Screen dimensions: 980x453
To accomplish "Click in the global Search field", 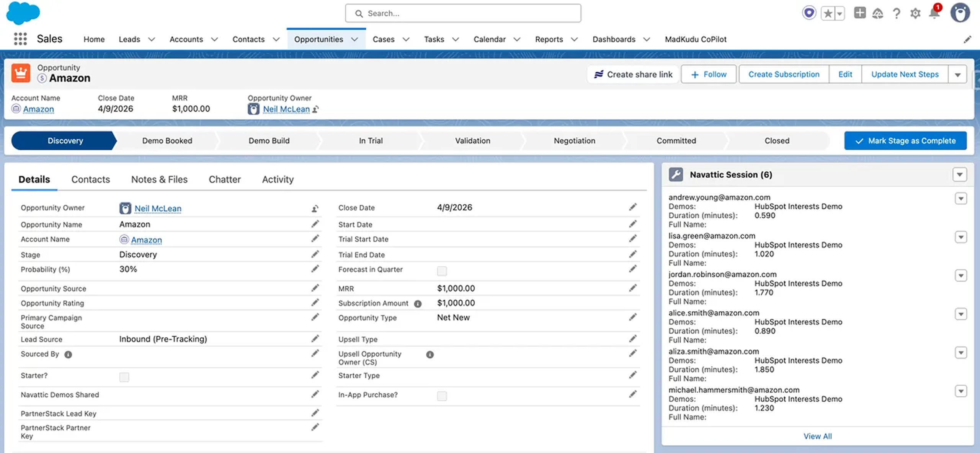I will (x=463, y=13).
